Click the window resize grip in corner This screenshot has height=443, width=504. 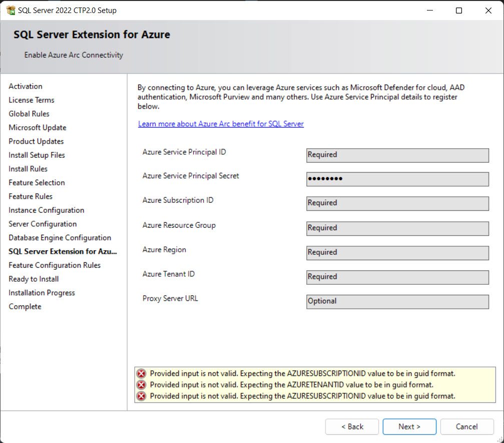click(500, 439)
